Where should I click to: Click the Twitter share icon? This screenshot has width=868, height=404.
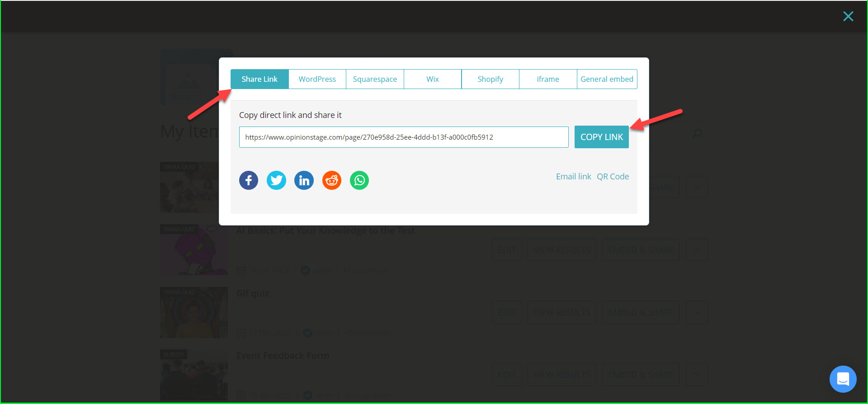point(276,180)
